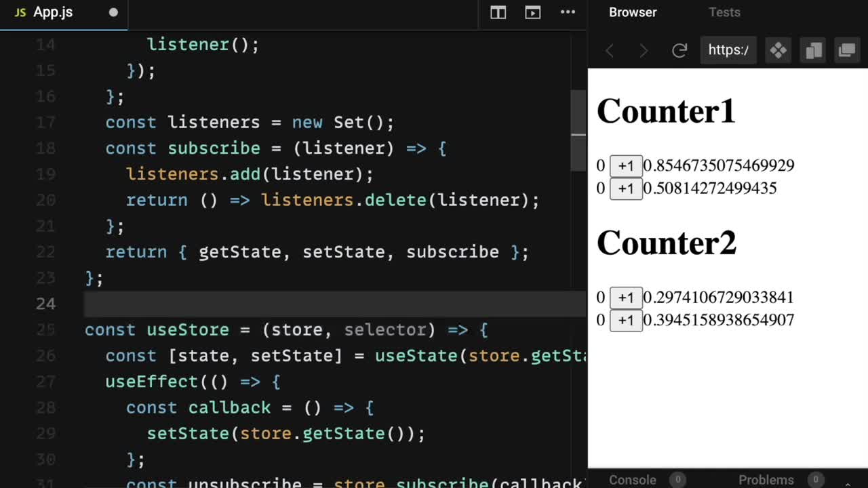Open the three-dot more actions menu
The width and height of the screenshot is (868, 488).
tap(568, 12)
